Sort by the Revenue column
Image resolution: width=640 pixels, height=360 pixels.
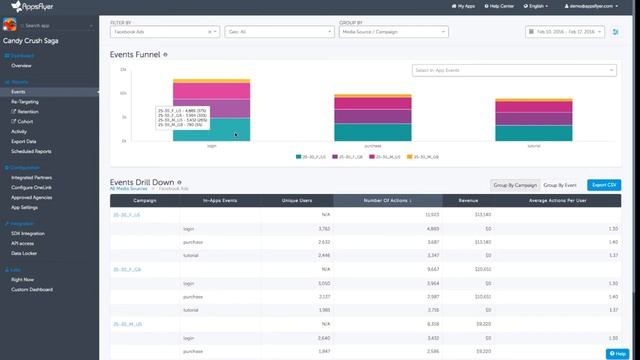point(468,200)
